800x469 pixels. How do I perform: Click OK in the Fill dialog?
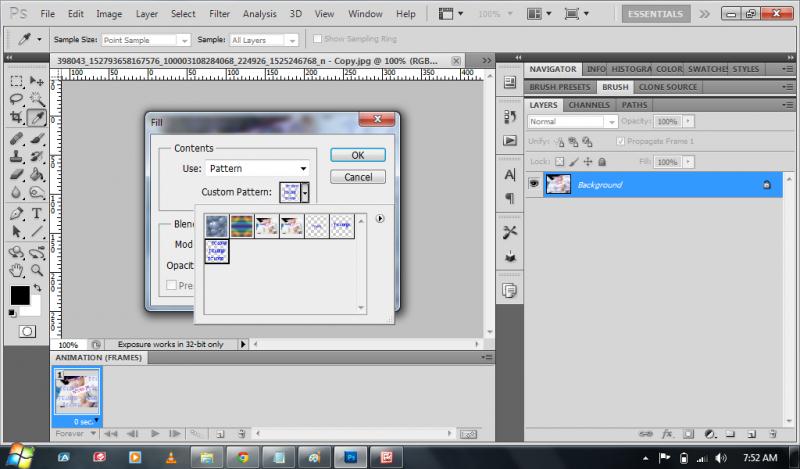click(x=357, y=155)
